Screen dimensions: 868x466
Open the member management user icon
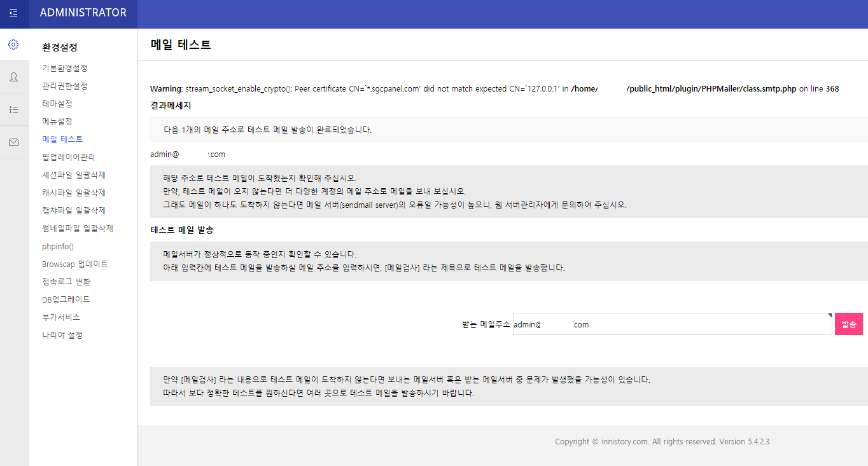point(13,77)
